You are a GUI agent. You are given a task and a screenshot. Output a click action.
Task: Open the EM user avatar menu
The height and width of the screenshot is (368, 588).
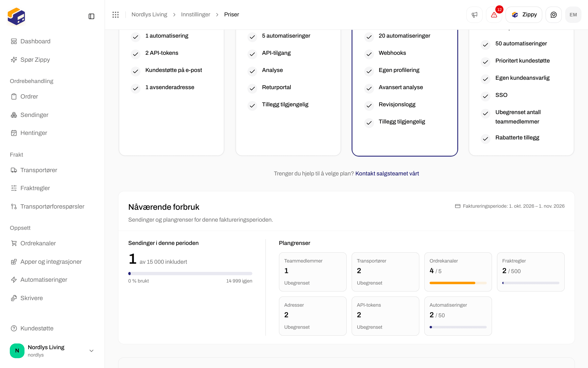pyautogui.click(x=573, y=15)
